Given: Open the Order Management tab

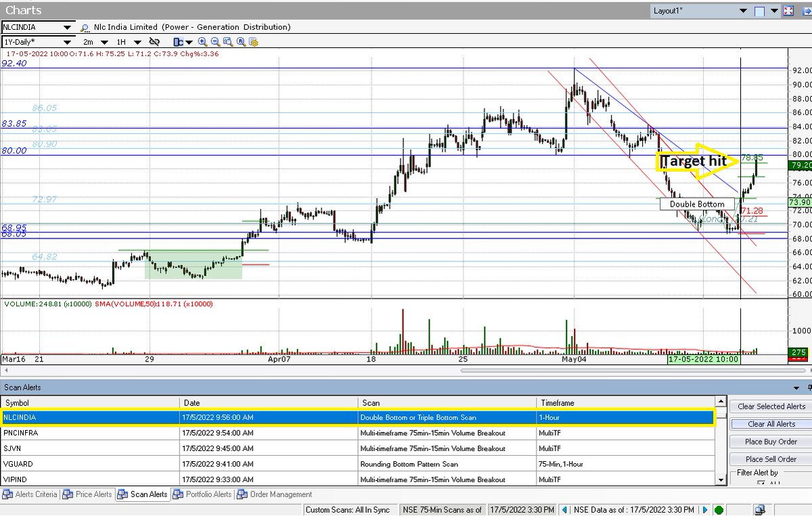Looking at the screenshot, I should click(x=275, y=494).
